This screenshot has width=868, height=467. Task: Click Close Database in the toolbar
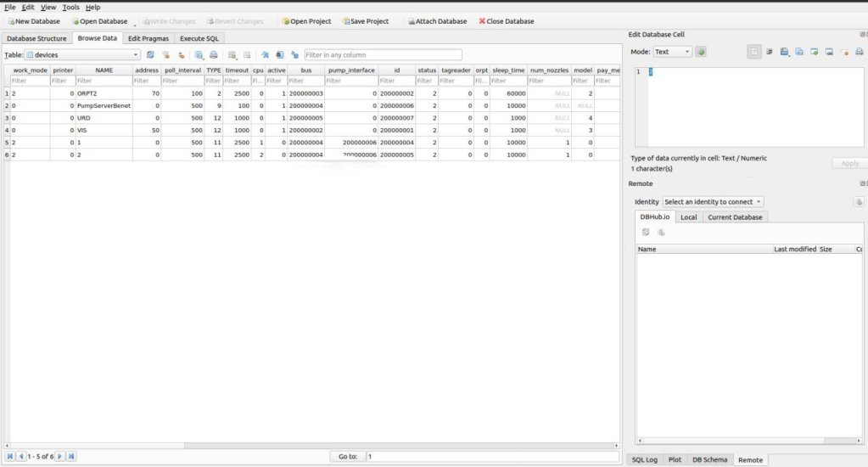pos(507,21)
